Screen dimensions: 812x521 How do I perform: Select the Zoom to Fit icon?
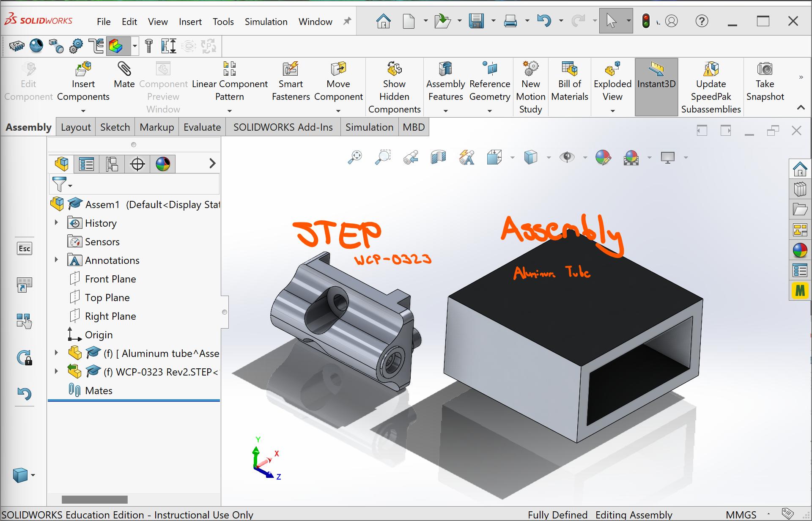(x=355, y=157)
